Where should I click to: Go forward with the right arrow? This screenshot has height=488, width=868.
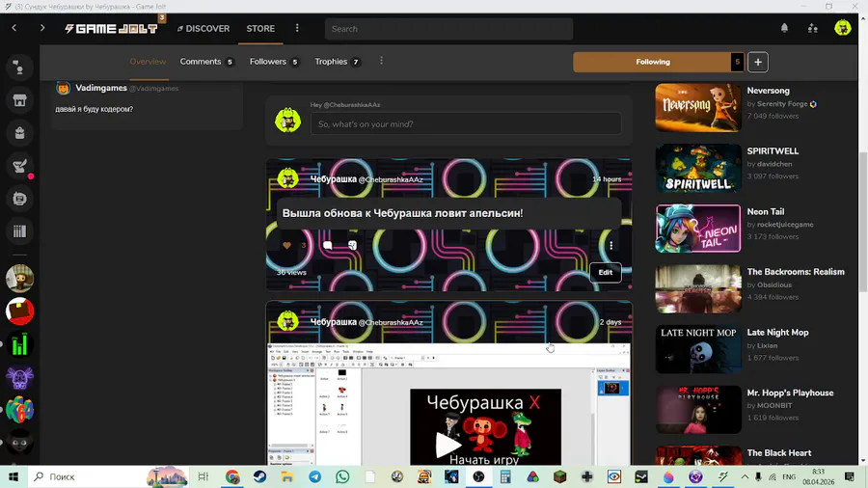[x=42, y=28]
